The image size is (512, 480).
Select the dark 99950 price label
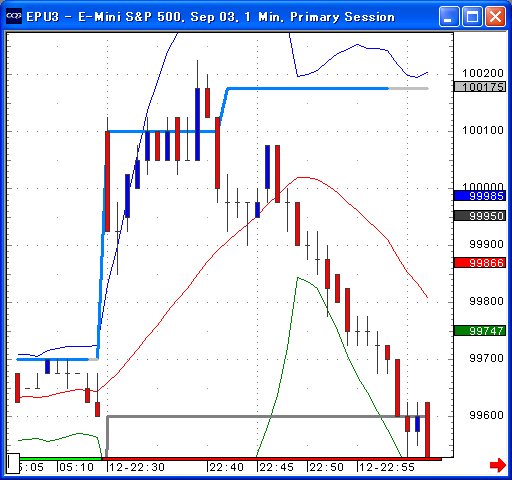pos(480,216)
